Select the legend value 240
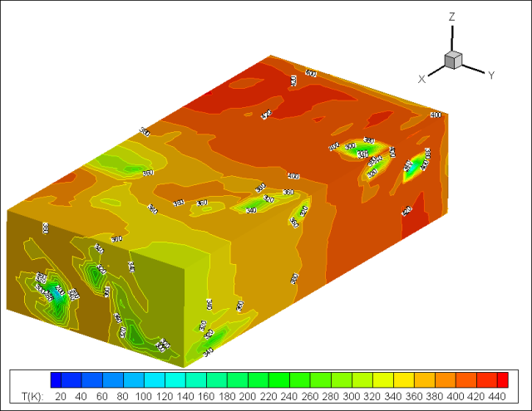 tap(288, 398)
